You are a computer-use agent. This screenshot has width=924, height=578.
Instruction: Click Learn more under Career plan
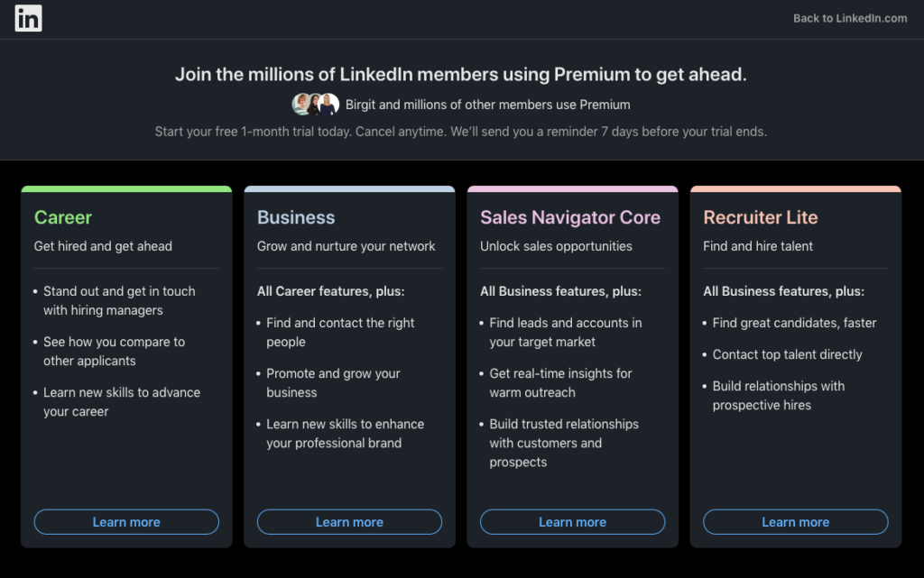pos(126,522)
